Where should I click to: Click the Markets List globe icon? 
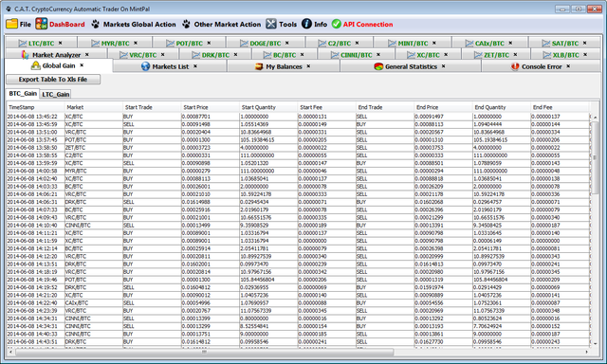[145, 66]
